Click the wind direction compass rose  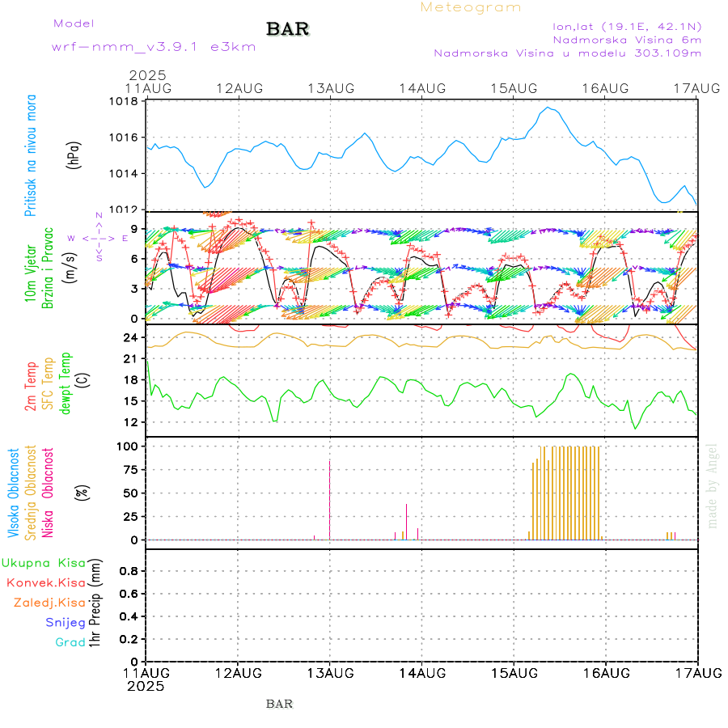coord(99,237)
